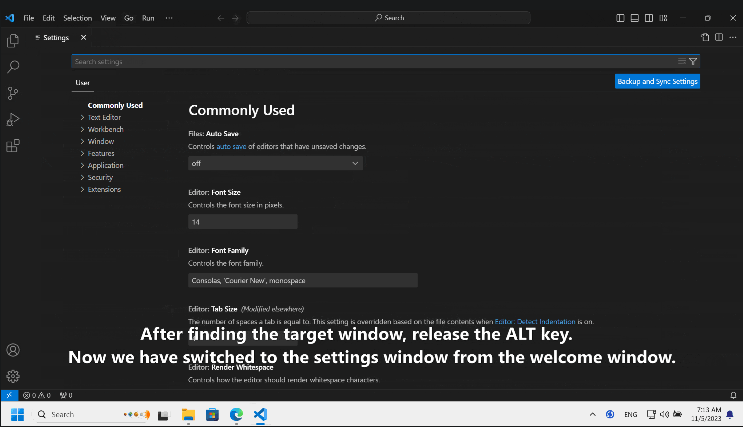Edit the Font Family field
The width and height of the screenshot is (743, 427).
[303, 280]
